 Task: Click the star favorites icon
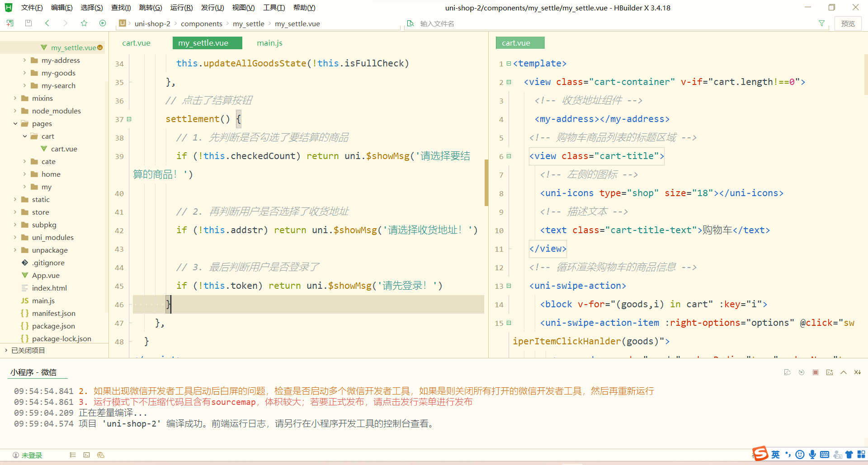[x=84, y=23]
